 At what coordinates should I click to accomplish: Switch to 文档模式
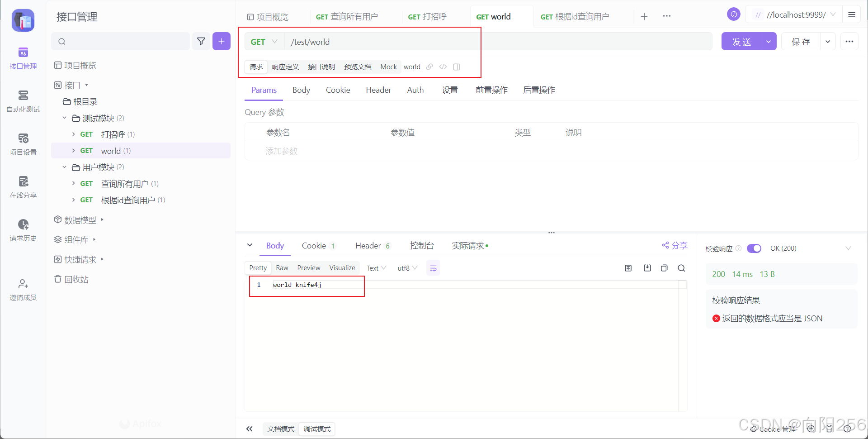(x=281, y=429)
